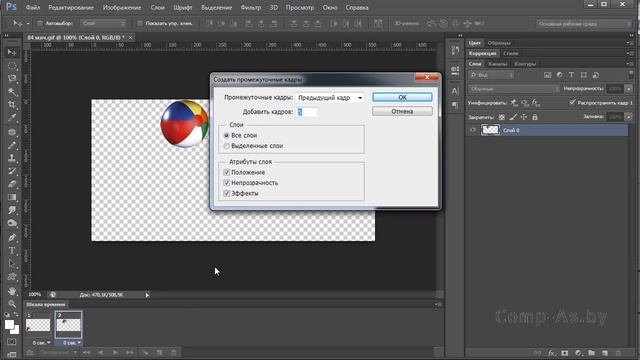
Task: Lock all padlock icon in Layers
Action: [535, 117]
